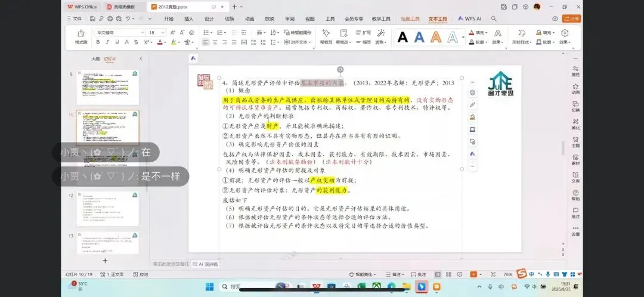Select the blue A text style preset

click(x=419, y=37)
